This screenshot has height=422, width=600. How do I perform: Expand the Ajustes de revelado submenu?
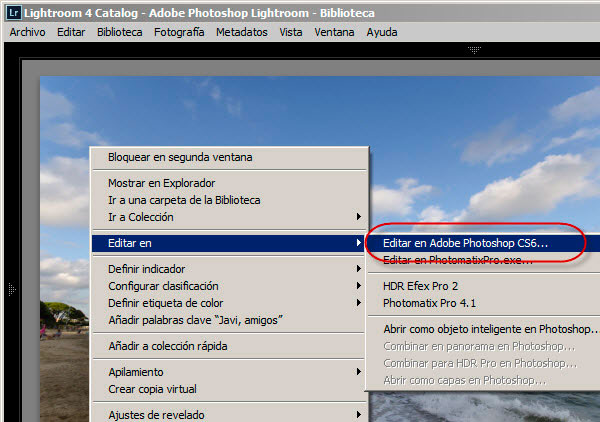(x=230, y=415)
